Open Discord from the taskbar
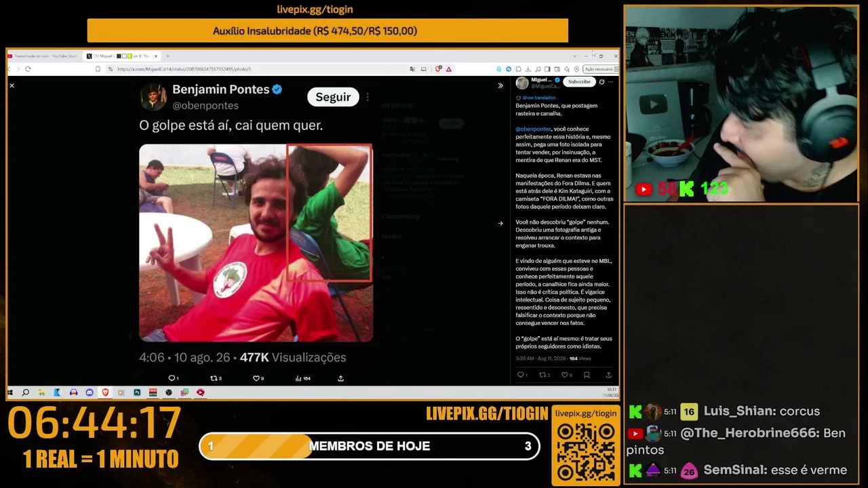Screen dimensions: 868x488 click(x=89, y=392)
